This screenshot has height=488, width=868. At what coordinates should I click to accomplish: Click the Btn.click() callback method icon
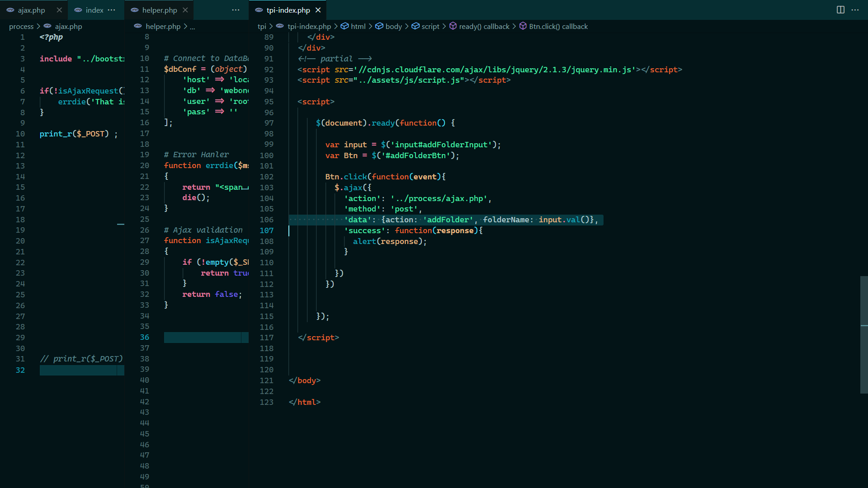coord(523,26)
